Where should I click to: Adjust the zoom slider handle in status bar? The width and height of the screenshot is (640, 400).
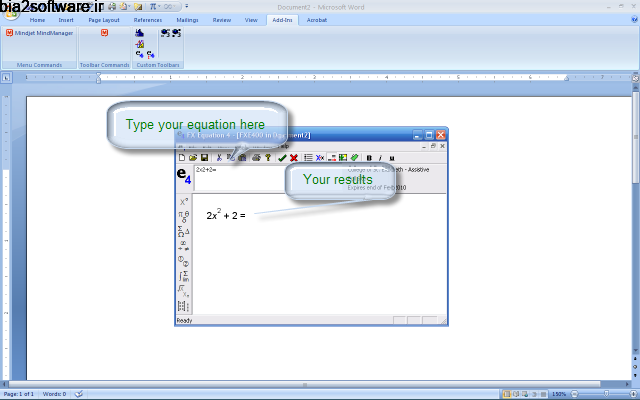point(605,394)
